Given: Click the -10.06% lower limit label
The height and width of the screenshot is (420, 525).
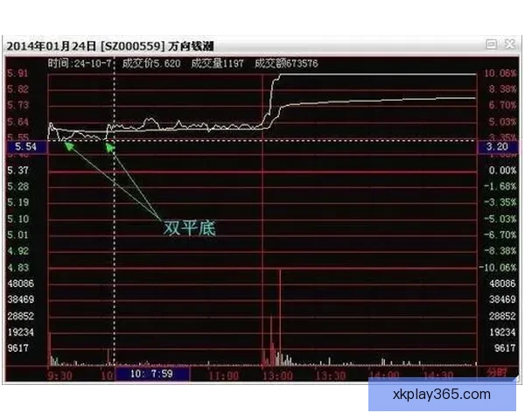Looking at the screenshot, I should [x=498, y=268].
